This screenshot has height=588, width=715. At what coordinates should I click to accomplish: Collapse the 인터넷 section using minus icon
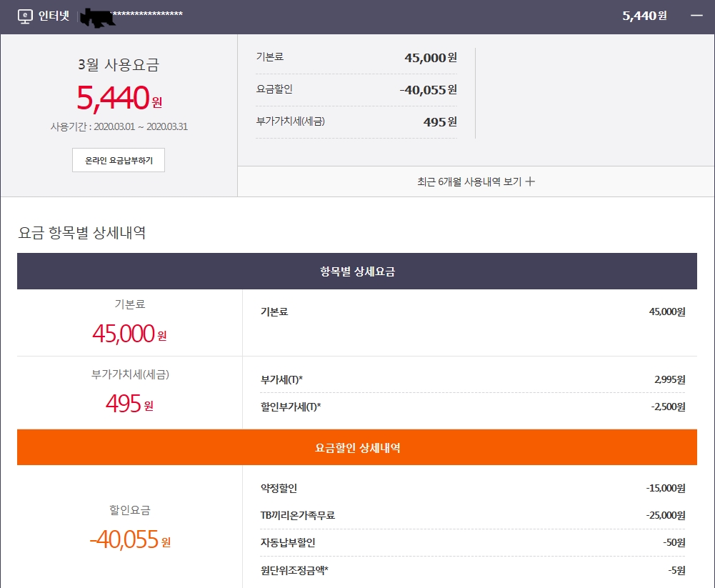[x=696, y=16]
